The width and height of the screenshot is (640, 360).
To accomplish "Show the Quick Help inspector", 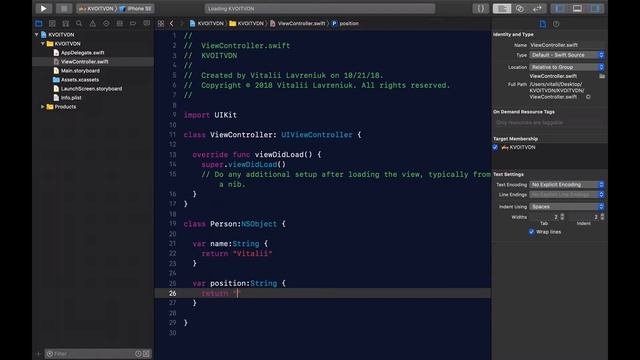I will tap(556, 24).
